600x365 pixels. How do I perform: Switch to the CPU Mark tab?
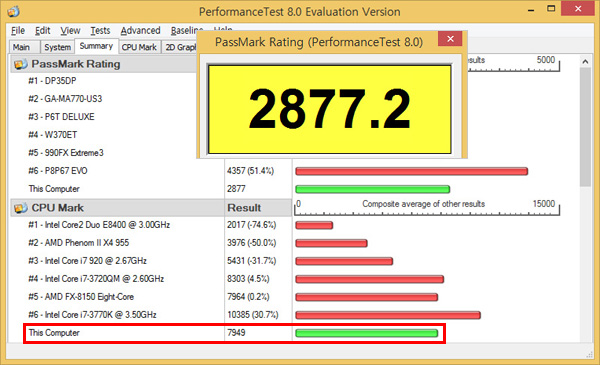click(139, 47)
